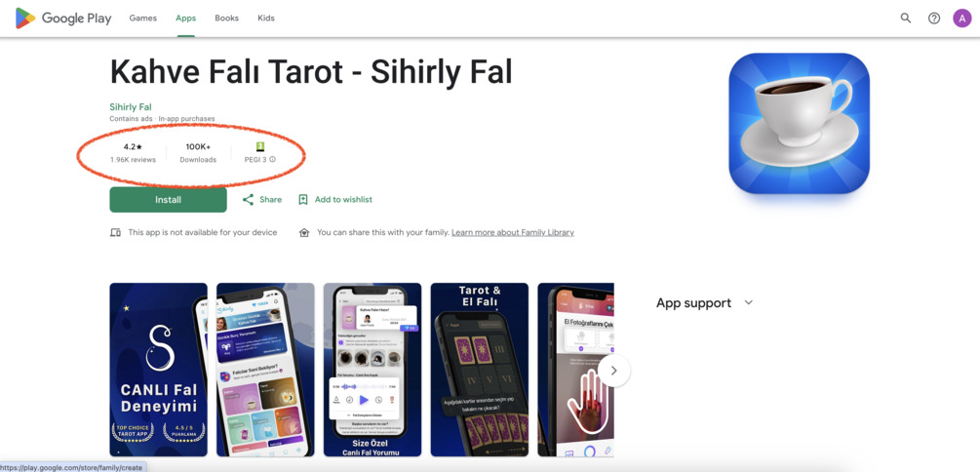This screenshot has height=472, width=980.
Task: Click the PEGI 3 info icon
Action: pyautogui.click(x=272, y=159)
